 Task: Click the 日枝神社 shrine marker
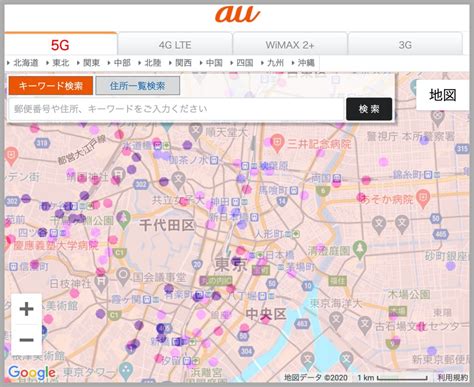(x=101, y=283)
